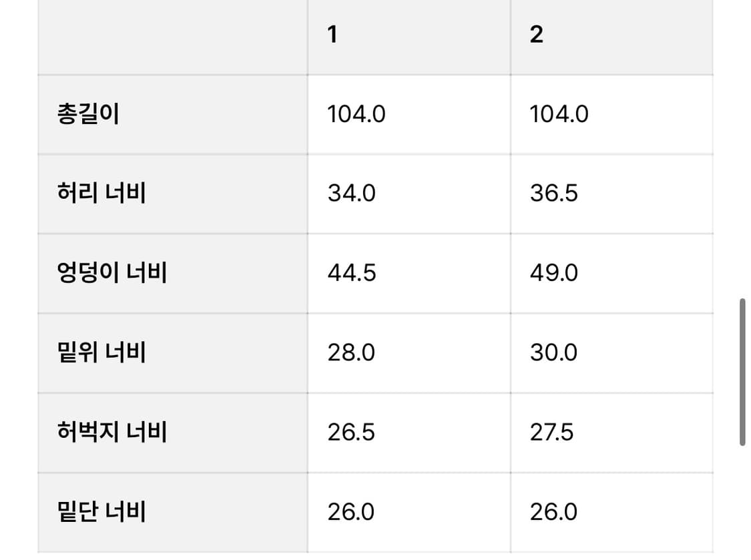Click the page's vertical scrollbar thumb
Image resolution: width=751 pixels, height=560 pixels.
coord(742,372)
